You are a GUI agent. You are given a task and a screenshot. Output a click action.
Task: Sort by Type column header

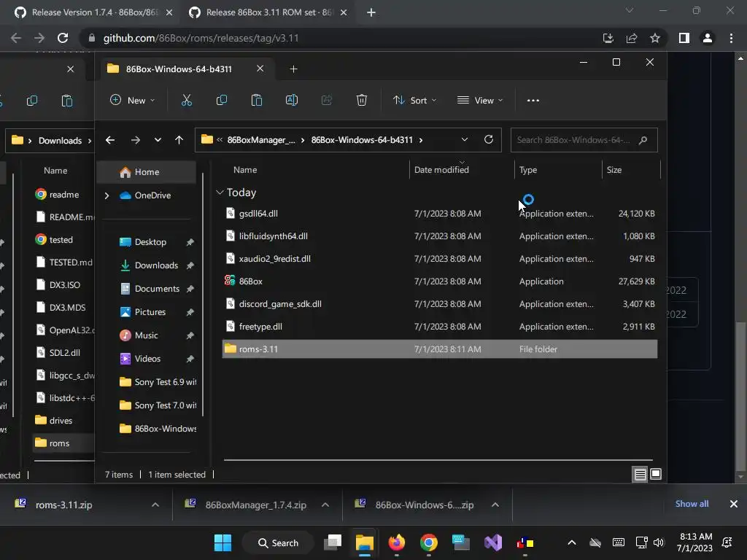click(x=528, y=170)
